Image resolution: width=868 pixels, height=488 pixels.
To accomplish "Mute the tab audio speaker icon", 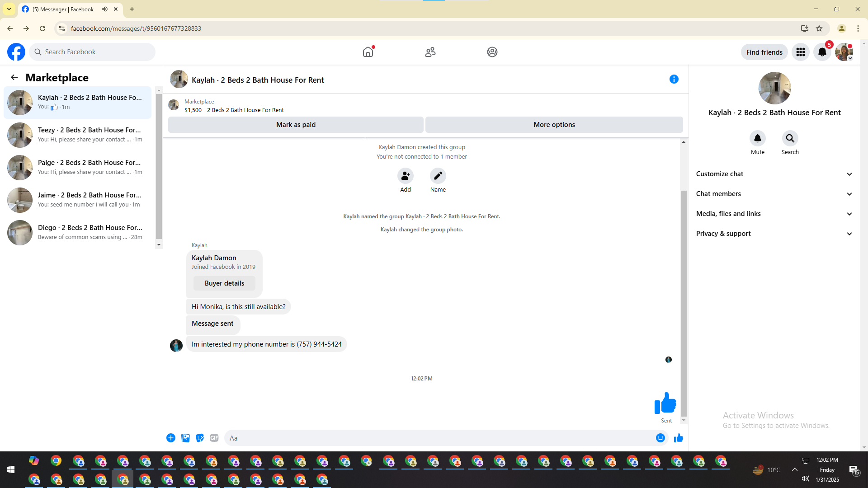I will pyautogui.click(x=105, y=9).
